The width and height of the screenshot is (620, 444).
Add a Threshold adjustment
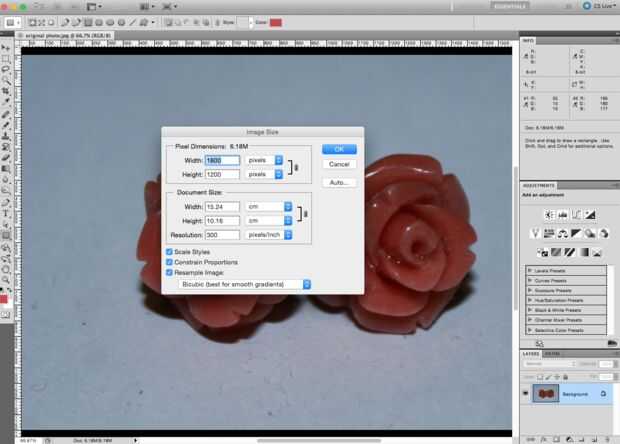[570, 252]
